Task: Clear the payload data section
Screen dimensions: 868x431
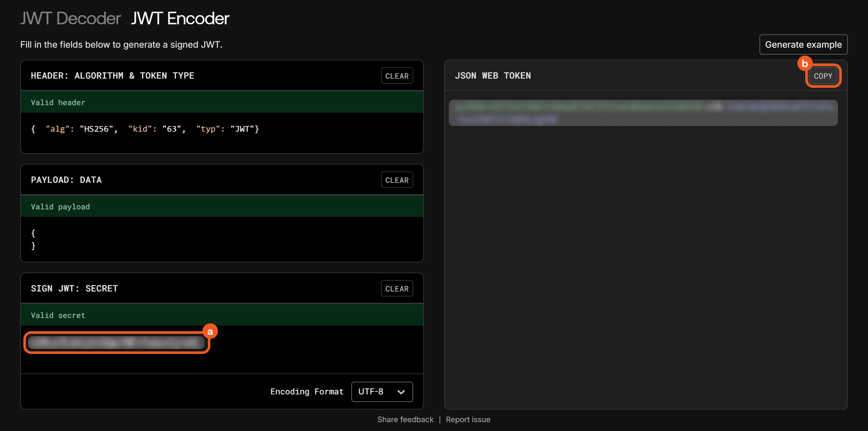Action: 396,180
